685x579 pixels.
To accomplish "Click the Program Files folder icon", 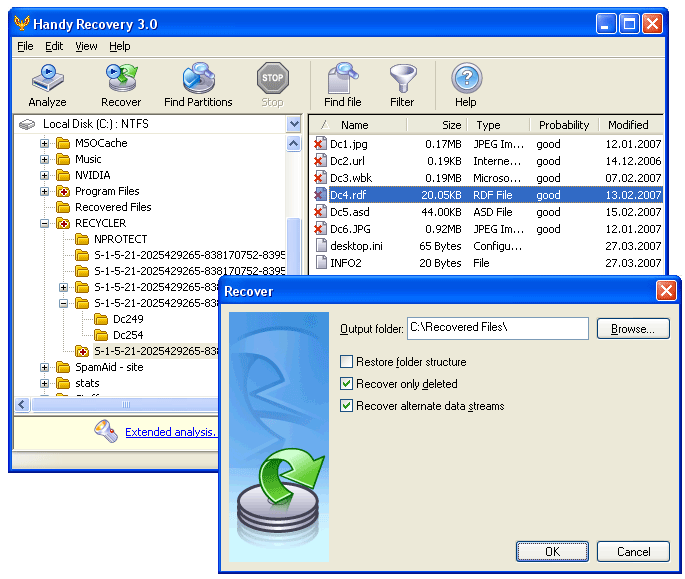I will click(63, 191).
